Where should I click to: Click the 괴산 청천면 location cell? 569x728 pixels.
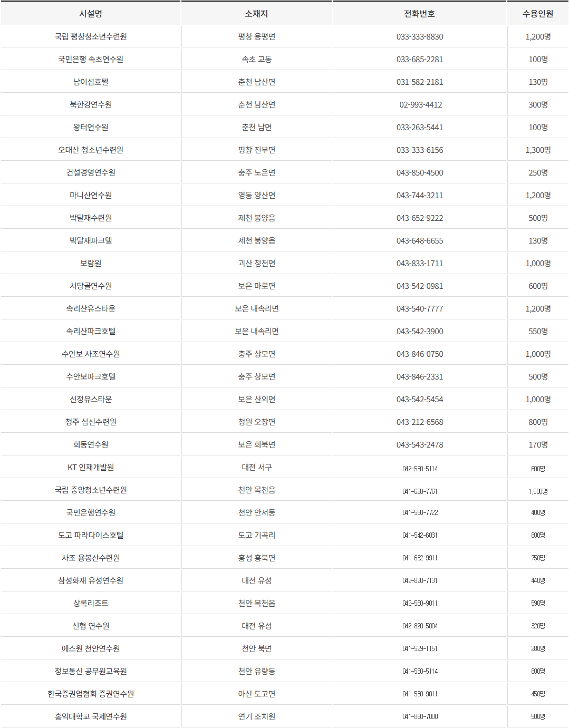(256, 263)
